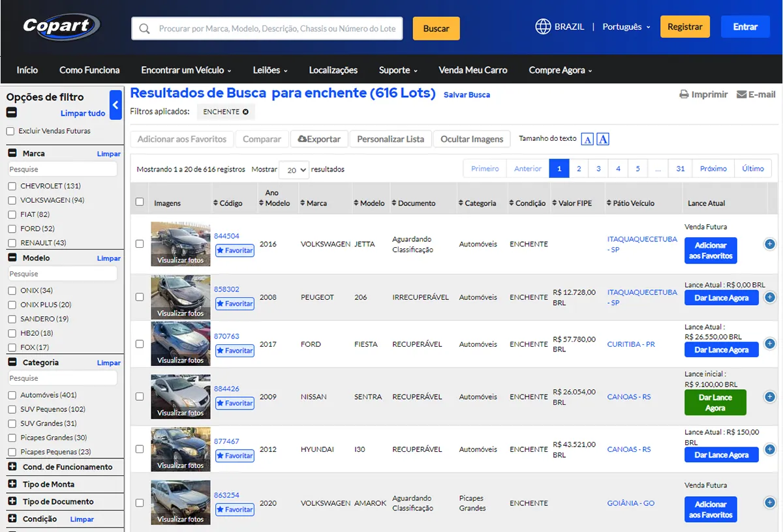
Task: Increase text size with large A icon
Action: click(x=603, y=140)
